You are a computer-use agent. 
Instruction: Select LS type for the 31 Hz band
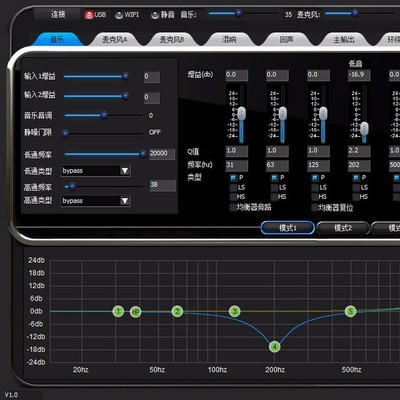(x=233, y=187)
